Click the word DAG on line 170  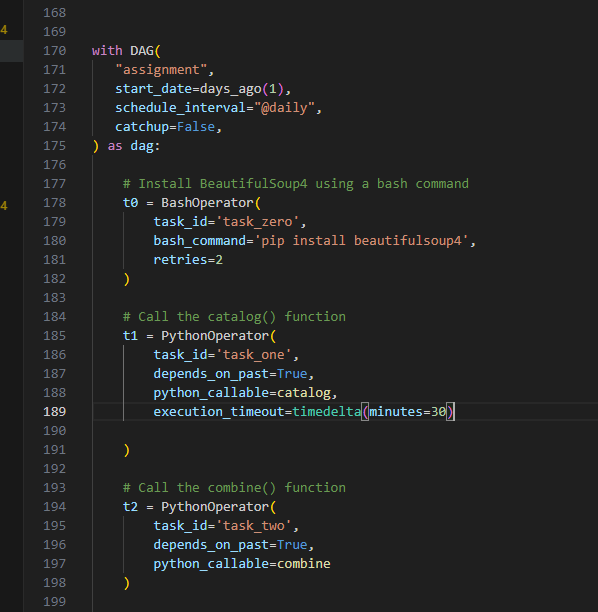(142, 51)
